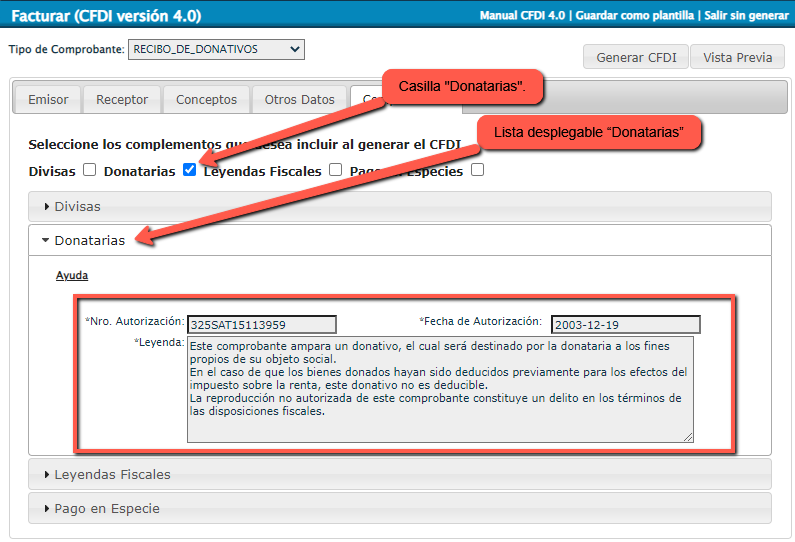
Task: Expand the Pago en Especie section
Action: tap(106, 508)
